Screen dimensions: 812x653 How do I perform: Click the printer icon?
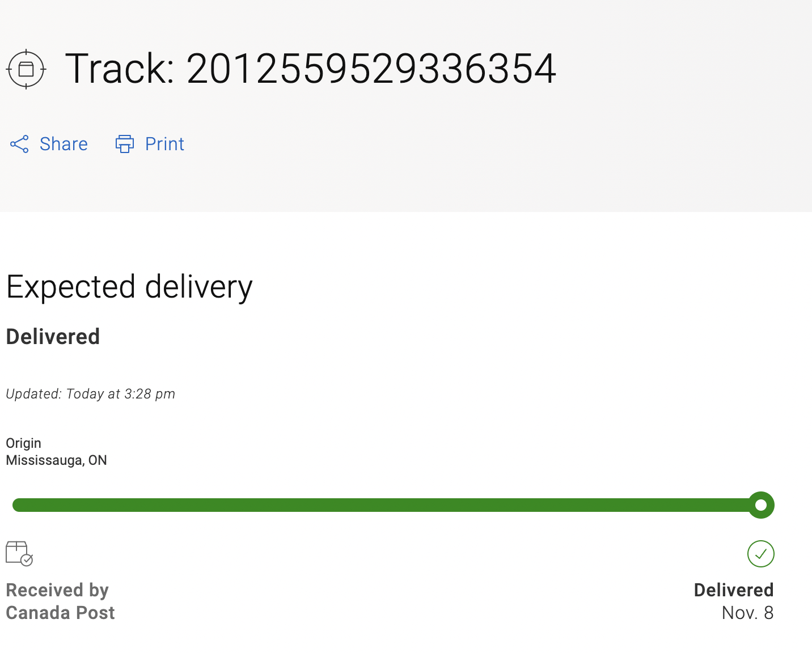[x=125, y=144]
